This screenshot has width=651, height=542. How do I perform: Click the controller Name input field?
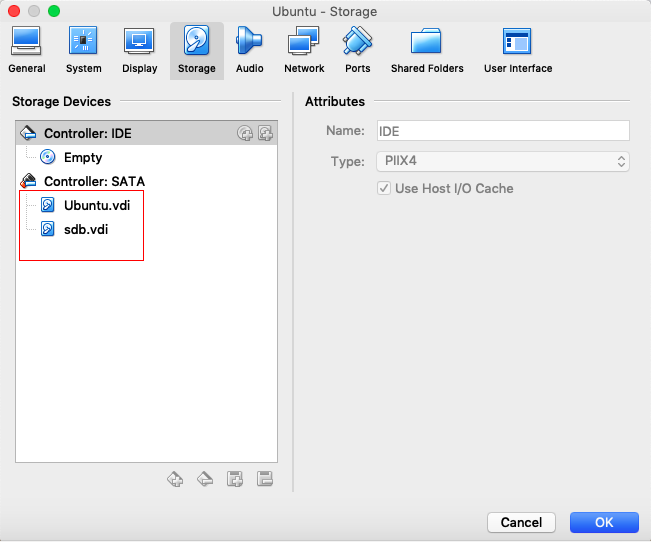(x=503, y=131)
